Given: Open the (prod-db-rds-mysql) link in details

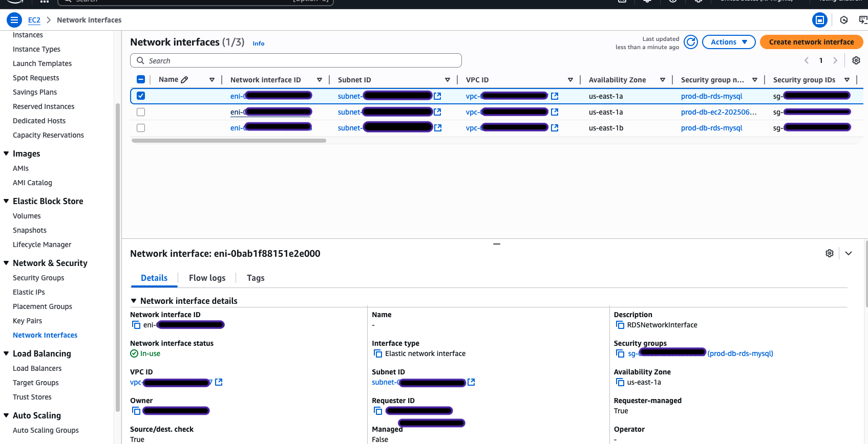Looking at the screenshot, I should pyautogui.click(x=740, y=353).
